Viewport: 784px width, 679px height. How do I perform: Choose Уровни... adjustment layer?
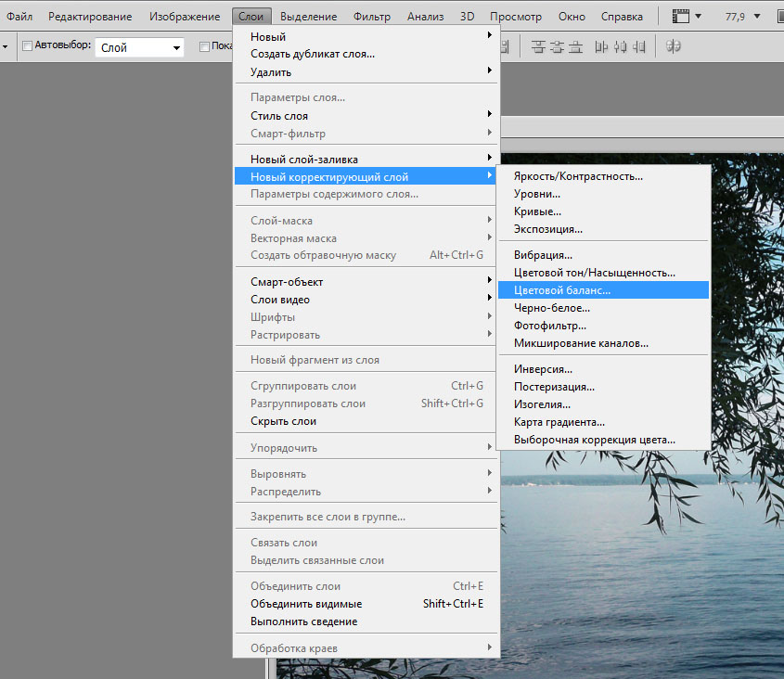603,194
